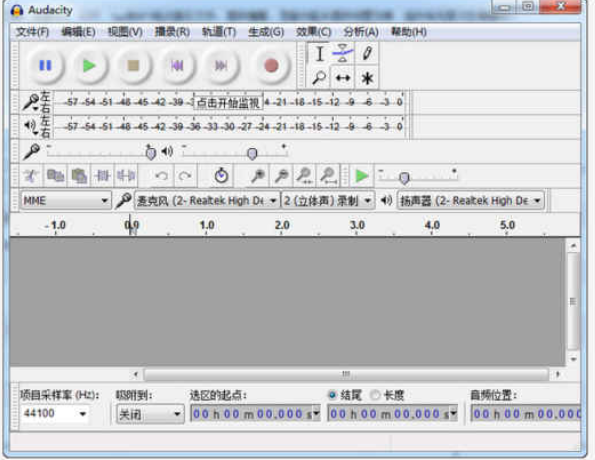Screen dimensions: 595x460
Task: Select the Time Shift arrows tool
Action: click(343, 78)
